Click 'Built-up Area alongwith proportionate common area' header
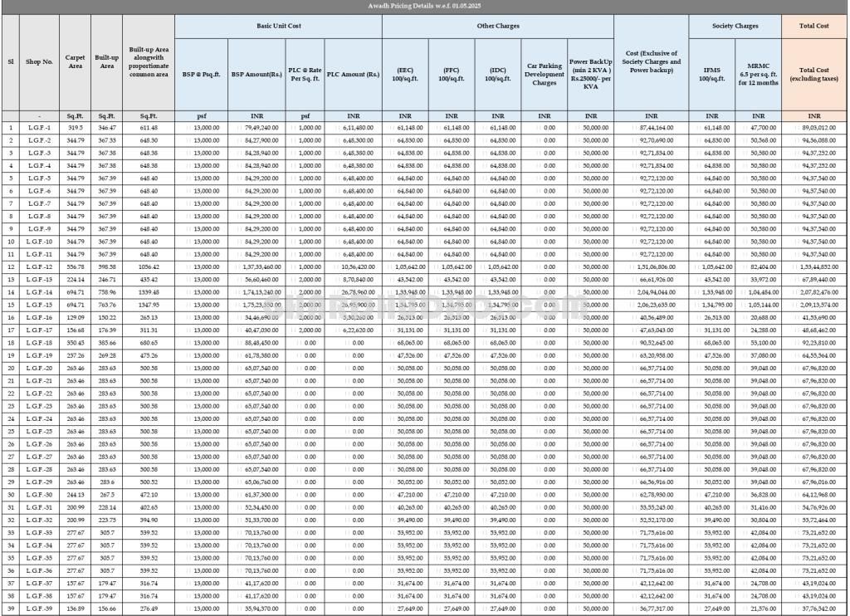The height and width of the screenshot is (616, 850). coord(149,61)
